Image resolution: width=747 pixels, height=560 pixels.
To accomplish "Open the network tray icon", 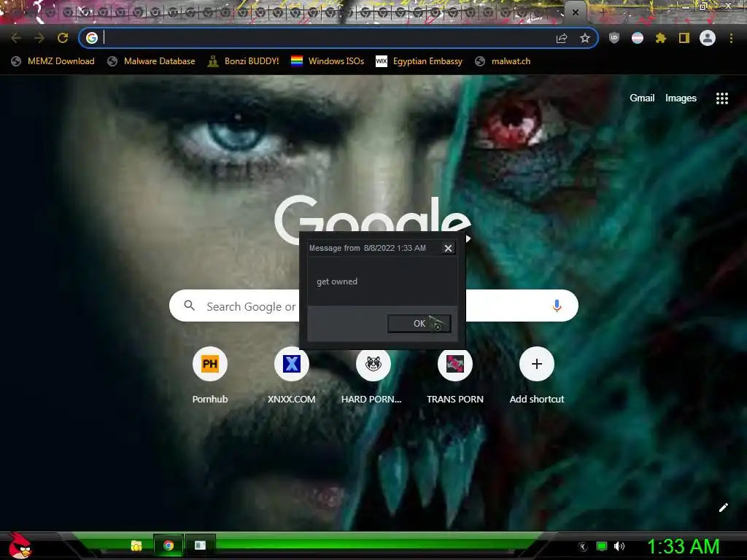I will [602, 546].
